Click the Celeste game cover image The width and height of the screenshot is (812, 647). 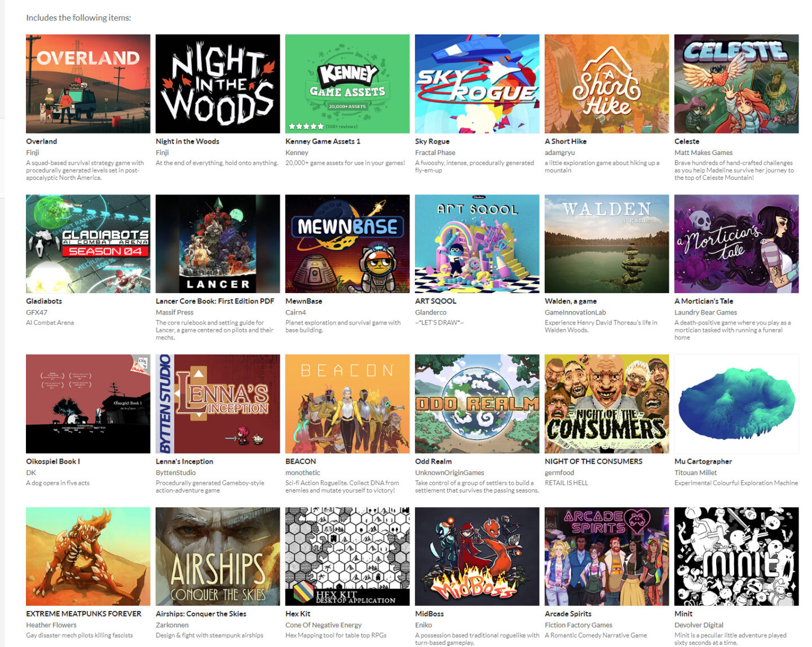(736, 83)
